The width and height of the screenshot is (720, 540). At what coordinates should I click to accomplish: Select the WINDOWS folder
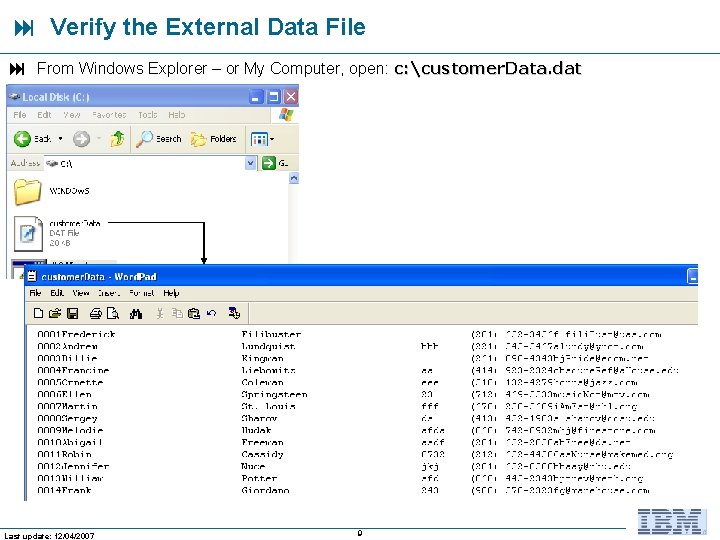coord(51,191)
